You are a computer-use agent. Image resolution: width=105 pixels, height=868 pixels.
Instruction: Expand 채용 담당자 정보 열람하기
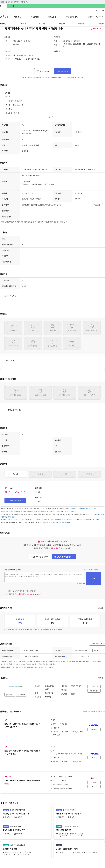pyautogui.click(x=64, y=557)
